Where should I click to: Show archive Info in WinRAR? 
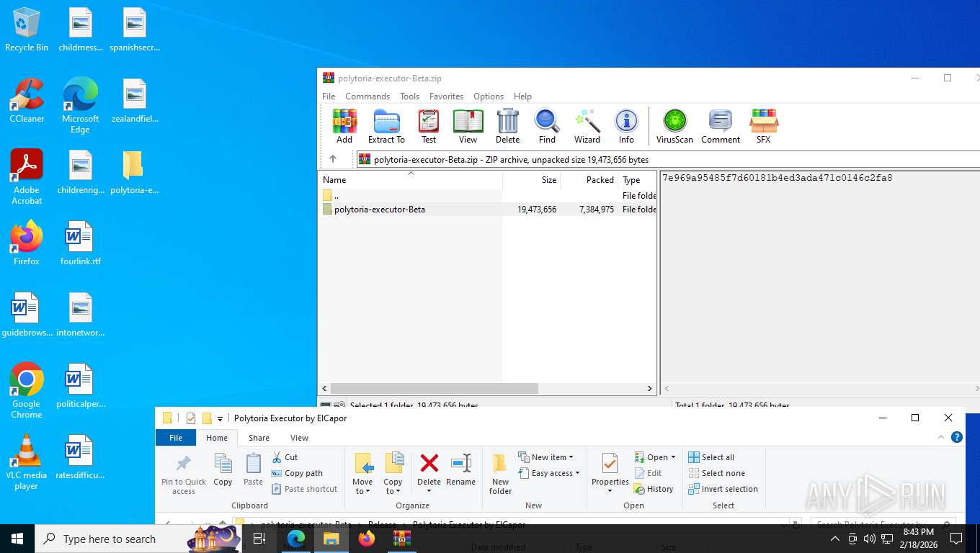coord(626,126)
